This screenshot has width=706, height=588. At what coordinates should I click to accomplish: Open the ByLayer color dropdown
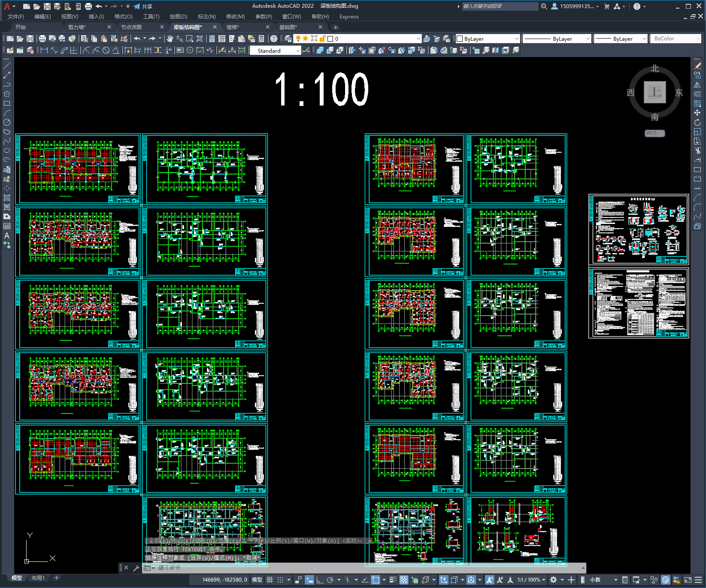coord(488,39)
